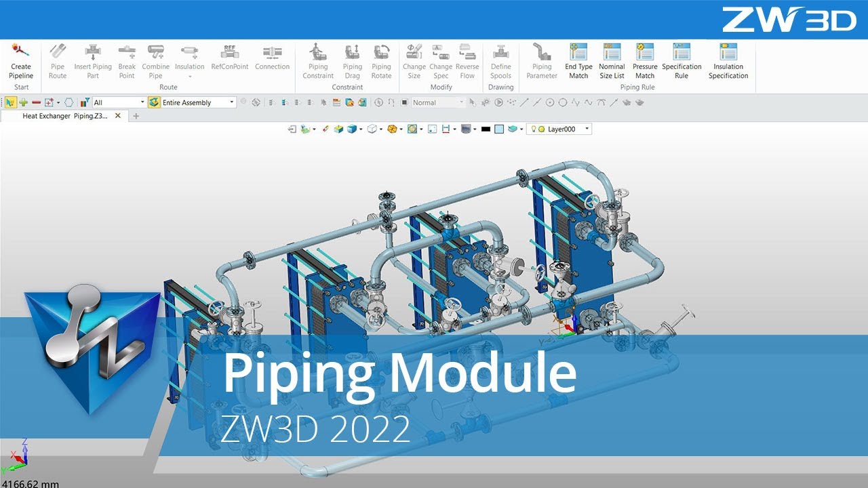The image size is (868, 488).
Task: Open the Insulation Specification rule
Action: [x=728, y=62]
